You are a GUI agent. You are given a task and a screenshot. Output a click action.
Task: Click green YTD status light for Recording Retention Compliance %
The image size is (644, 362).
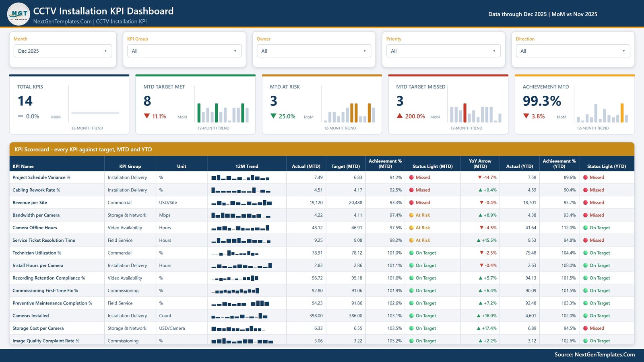point(586,278)
